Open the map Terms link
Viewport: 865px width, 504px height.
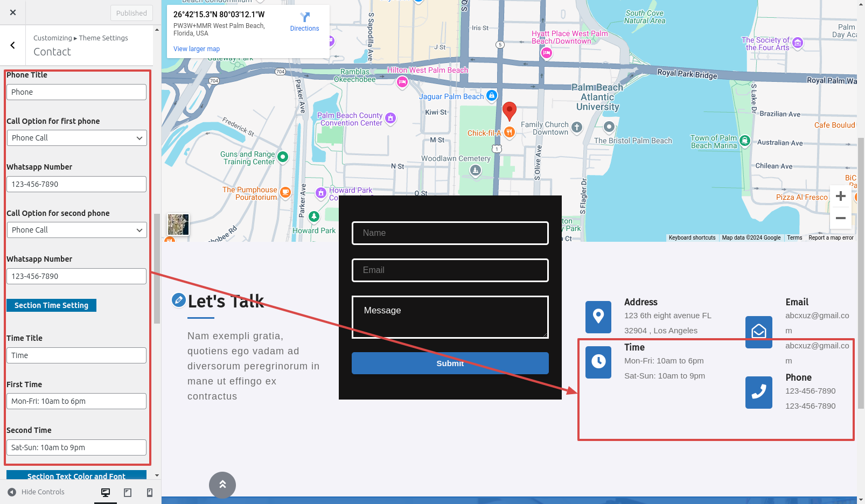pyautogui.click(x=794, y=237)
